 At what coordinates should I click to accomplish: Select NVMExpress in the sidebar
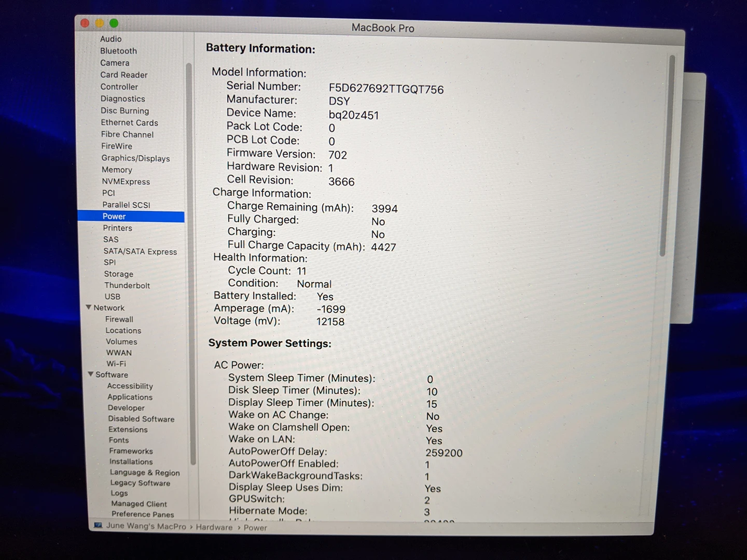[126, 181]
